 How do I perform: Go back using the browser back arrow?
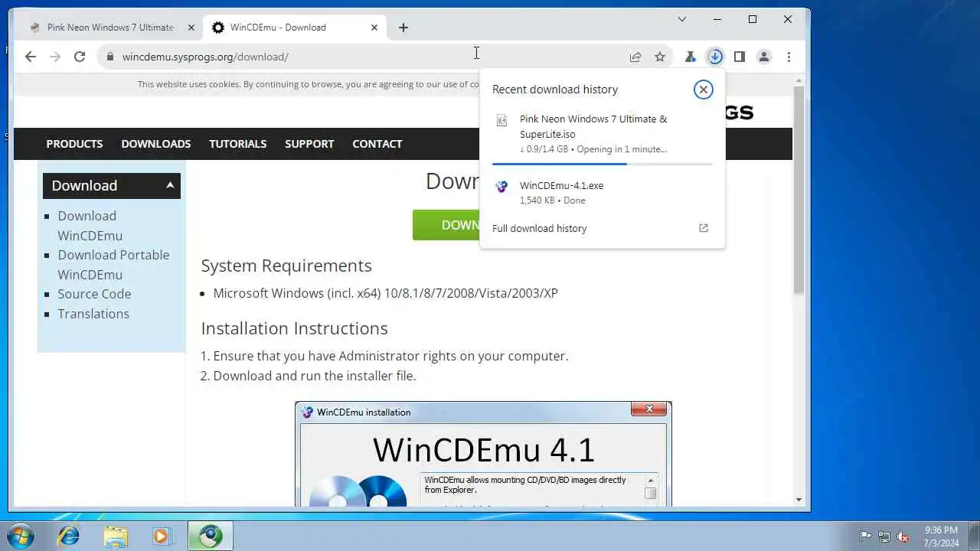click(x=30, y=57)
